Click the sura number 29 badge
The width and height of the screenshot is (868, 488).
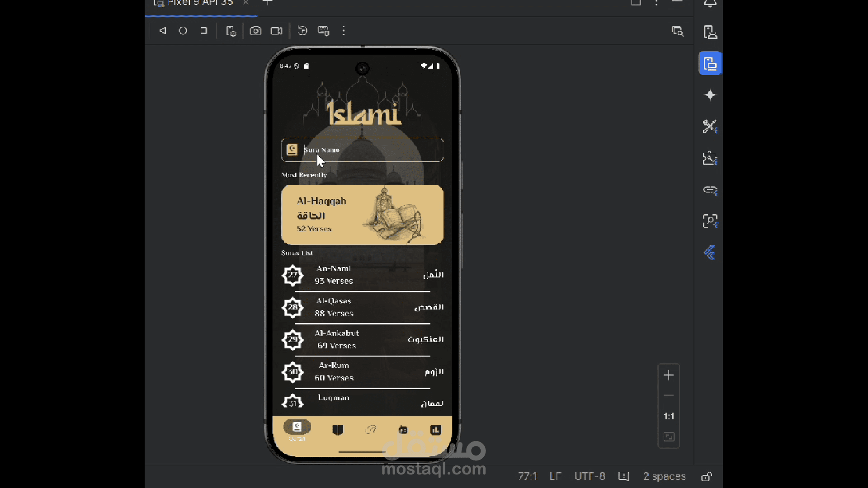(x=292, y=339)
